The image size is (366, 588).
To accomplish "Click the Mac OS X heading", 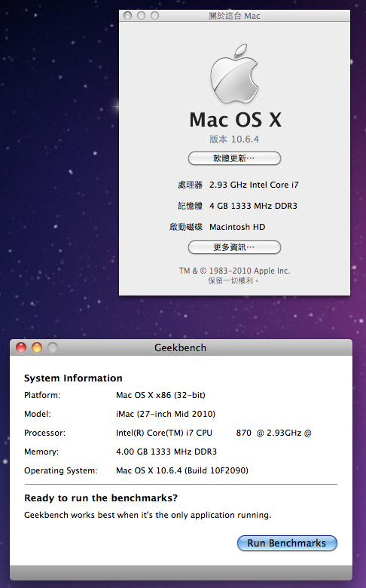I will 235,120.
